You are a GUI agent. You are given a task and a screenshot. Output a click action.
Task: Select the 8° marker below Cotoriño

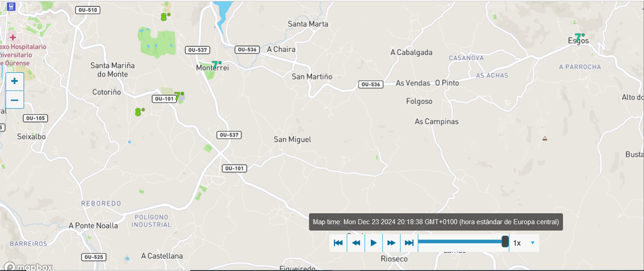pos(139,112)
